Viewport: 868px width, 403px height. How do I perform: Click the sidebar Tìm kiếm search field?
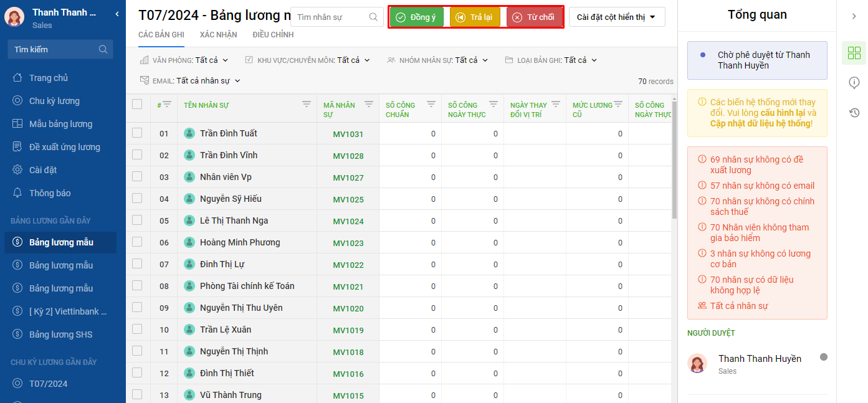[x=60, y=49]
